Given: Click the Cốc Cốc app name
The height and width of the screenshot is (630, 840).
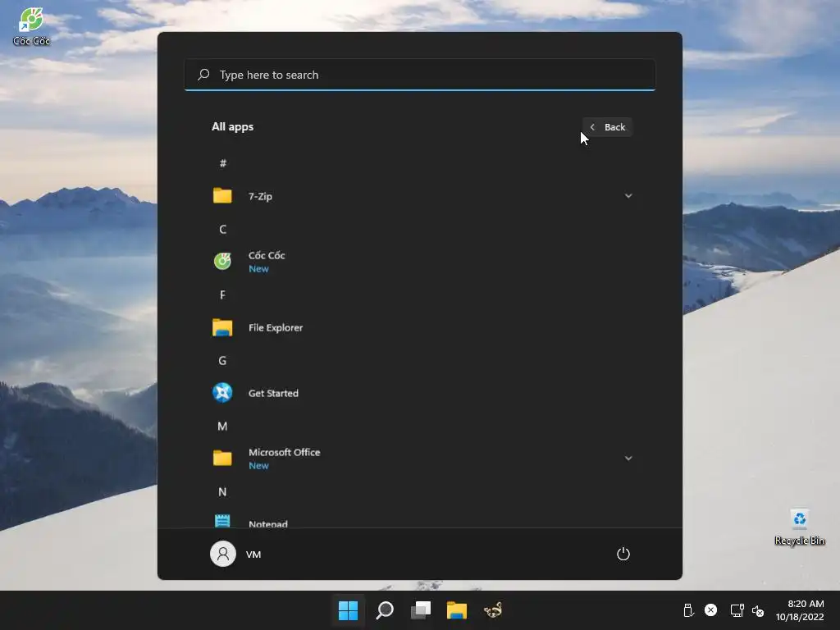Looking at the screenshot, I should coord(267,255).
